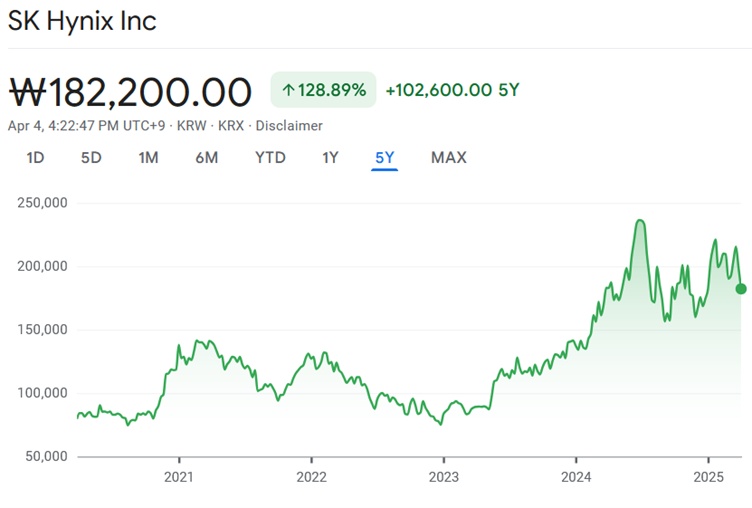This screenshot has width=752, height=508.
Task: Click the ₩182,200.00 price text
Action: [x=130, y=92]
